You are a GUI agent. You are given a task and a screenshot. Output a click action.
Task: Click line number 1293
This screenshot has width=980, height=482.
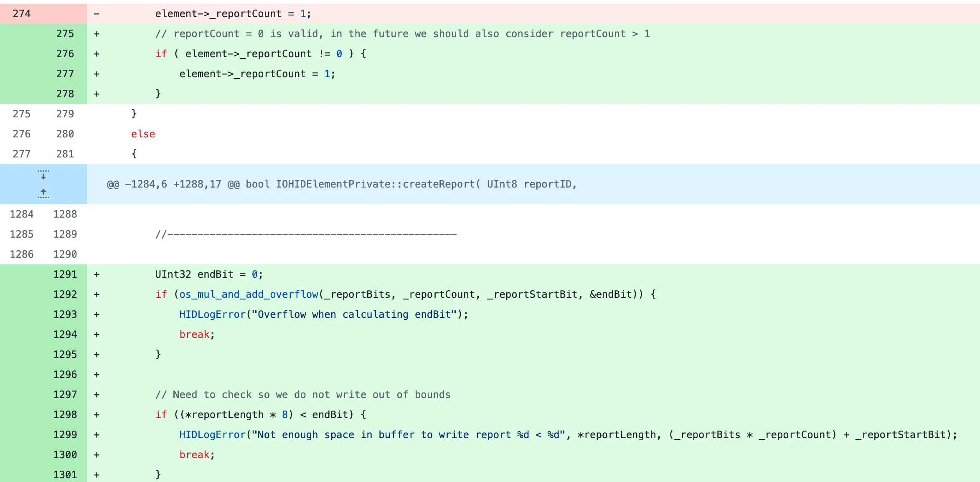(65, 315)
